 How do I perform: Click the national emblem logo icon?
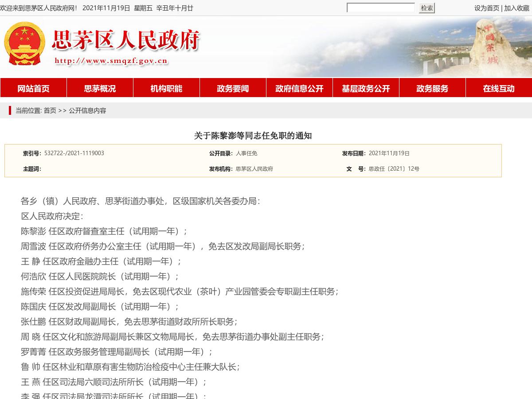pos(24,43)
